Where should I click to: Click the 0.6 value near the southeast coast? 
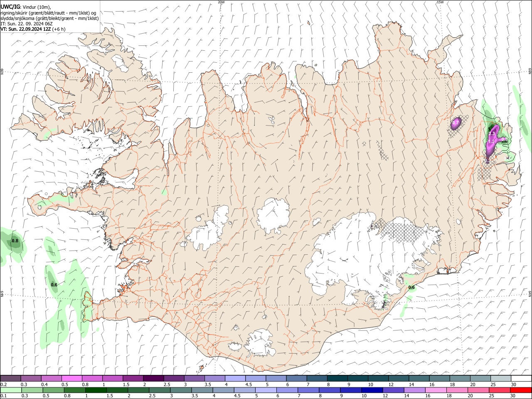pos(411,288)
